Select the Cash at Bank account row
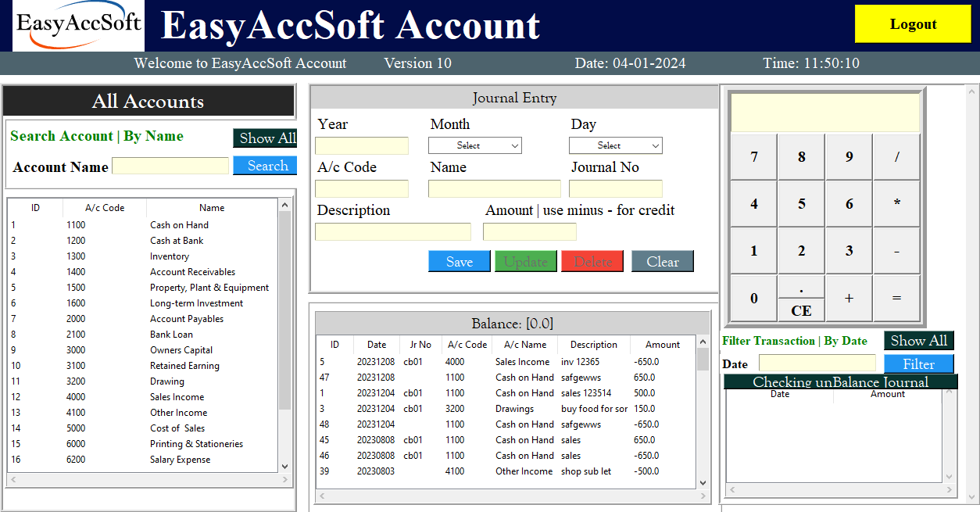 (x=143, y=241)
